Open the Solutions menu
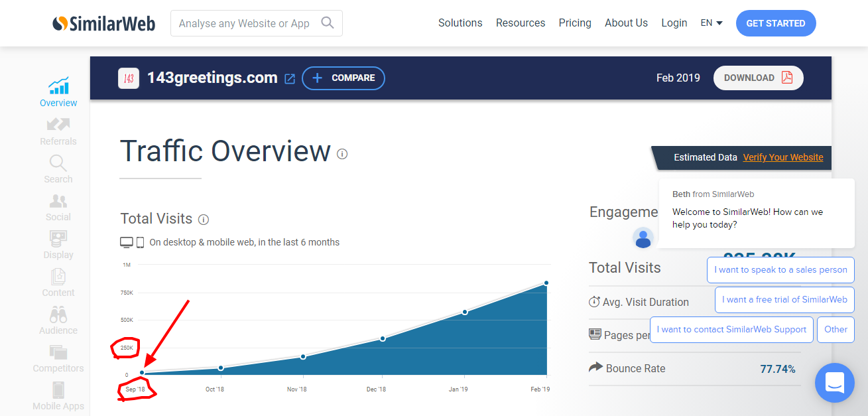 460,23
